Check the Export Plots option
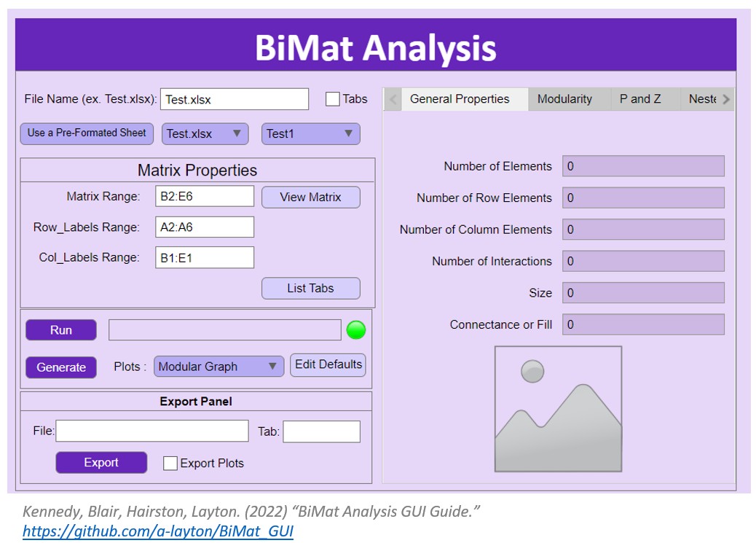The height and width of the screenshot is (543, 756). pos(170,464)
